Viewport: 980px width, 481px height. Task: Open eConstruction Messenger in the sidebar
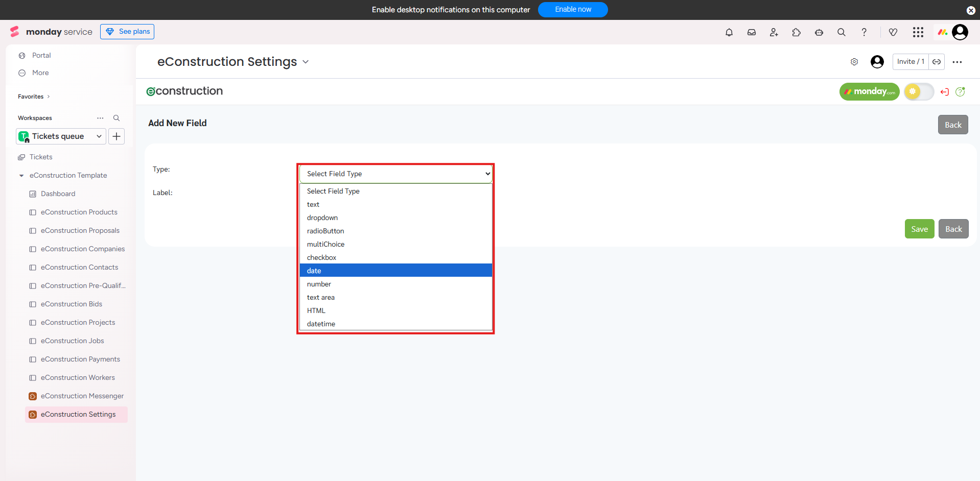coord(82,396)
